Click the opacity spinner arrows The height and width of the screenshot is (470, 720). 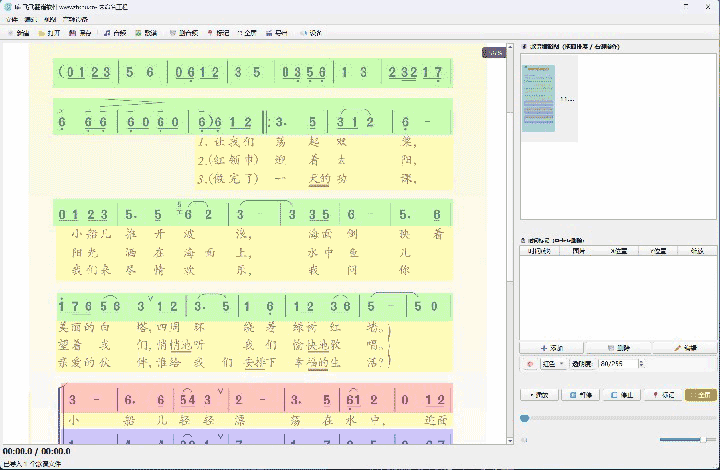641,364
